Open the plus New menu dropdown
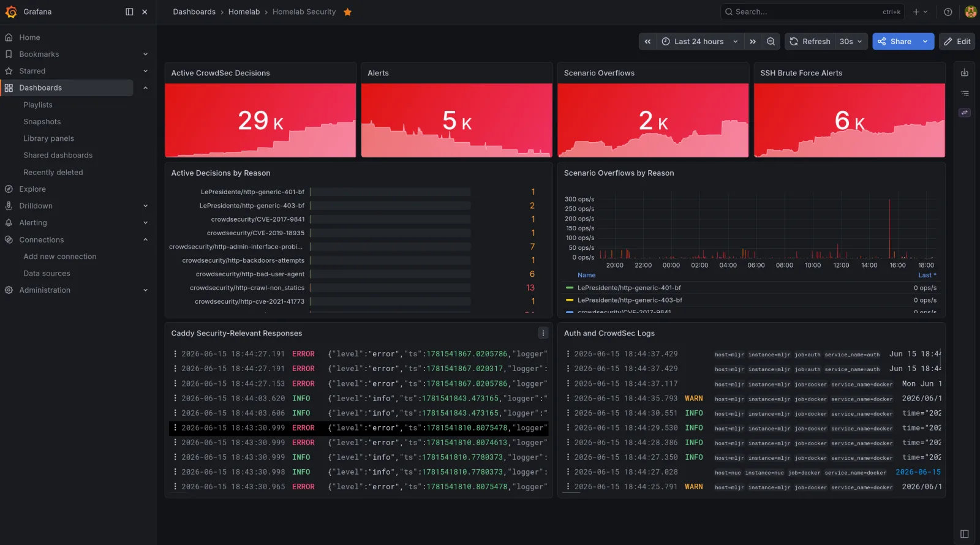This screenshot has height=545, width=980. (x=920, y=12)
